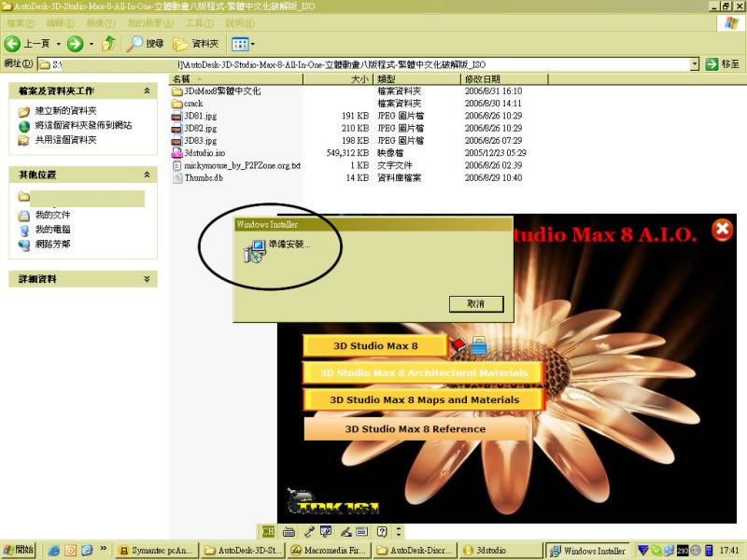Open the 編輯 menu
Viewport: 747px width, 560px height.
coord(60,23)
